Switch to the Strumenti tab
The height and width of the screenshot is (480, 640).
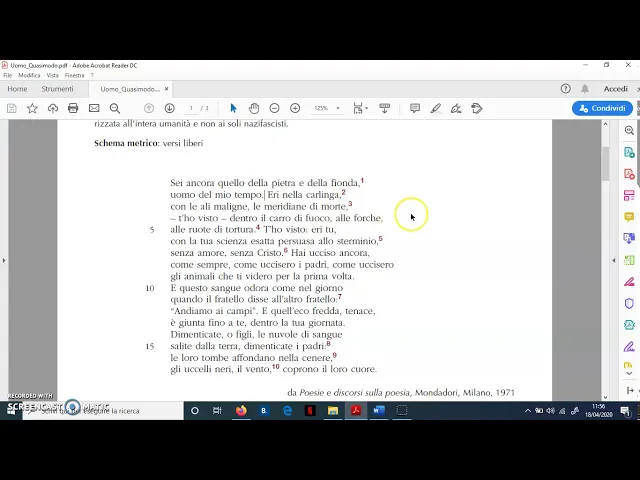coord(57,89)
